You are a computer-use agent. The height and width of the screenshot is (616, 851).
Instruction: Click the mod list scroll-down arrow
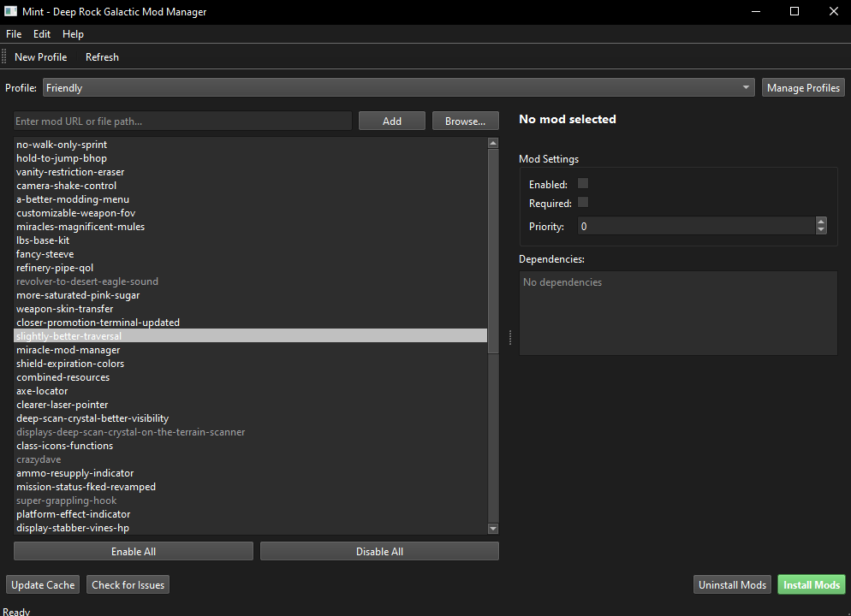493,529
